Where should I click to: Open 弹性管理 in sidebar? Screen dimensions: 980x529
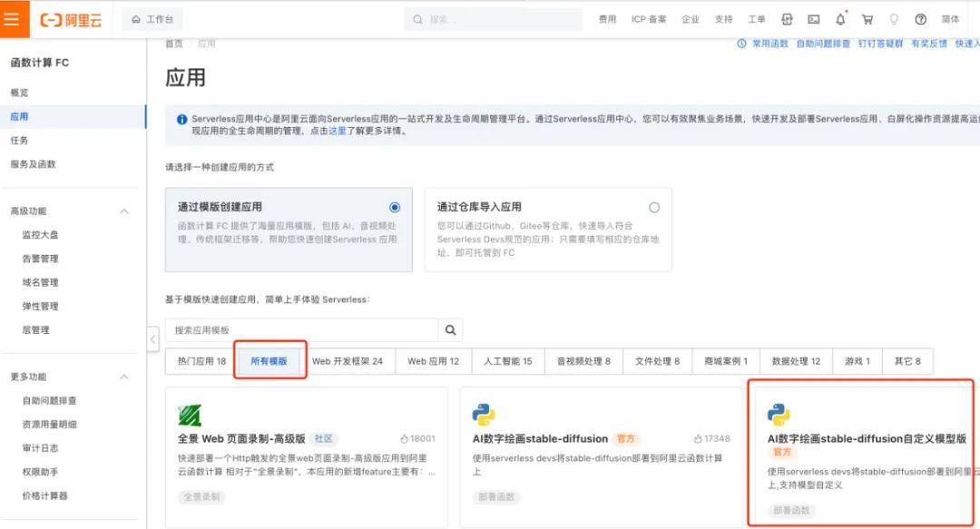coord(40,306)
